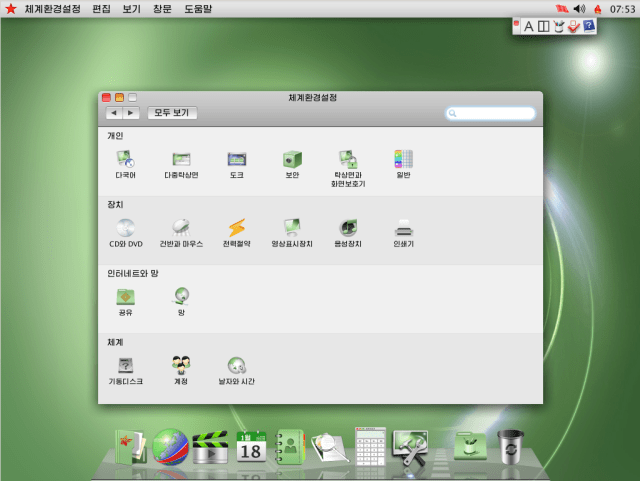
Task: Open the 보기 menu
Action: click(131, 9)
